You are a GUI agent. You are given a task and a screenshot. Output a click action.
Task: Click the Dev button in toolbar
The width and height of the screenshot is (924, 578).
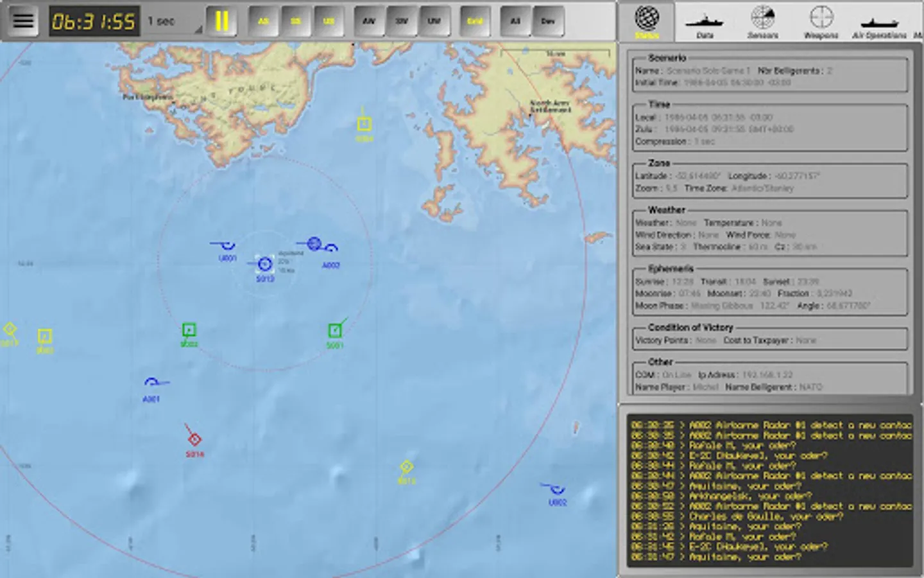point(548,21)
